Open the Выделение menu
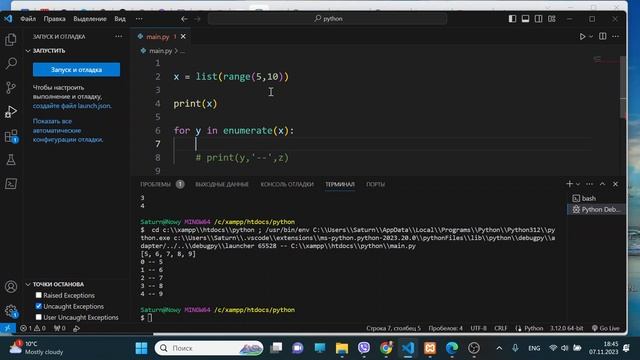Screen dimensions: 640x360 tap(90, 19)
